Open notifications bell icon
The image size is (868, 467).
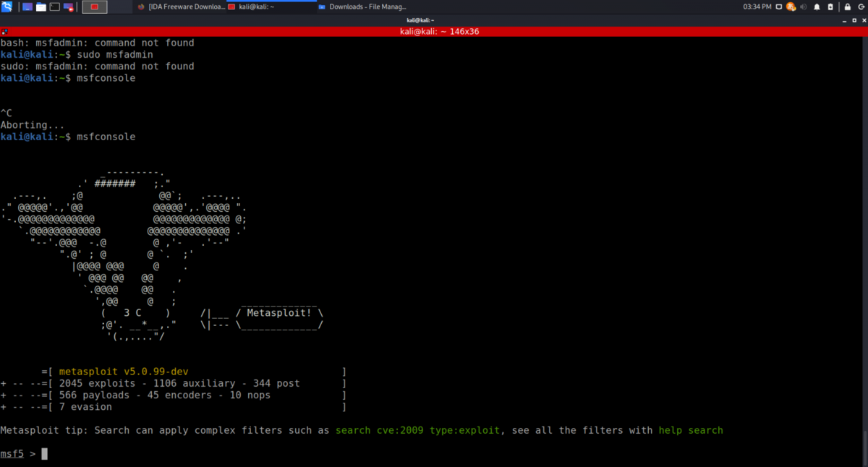click(x=817, y=7)
